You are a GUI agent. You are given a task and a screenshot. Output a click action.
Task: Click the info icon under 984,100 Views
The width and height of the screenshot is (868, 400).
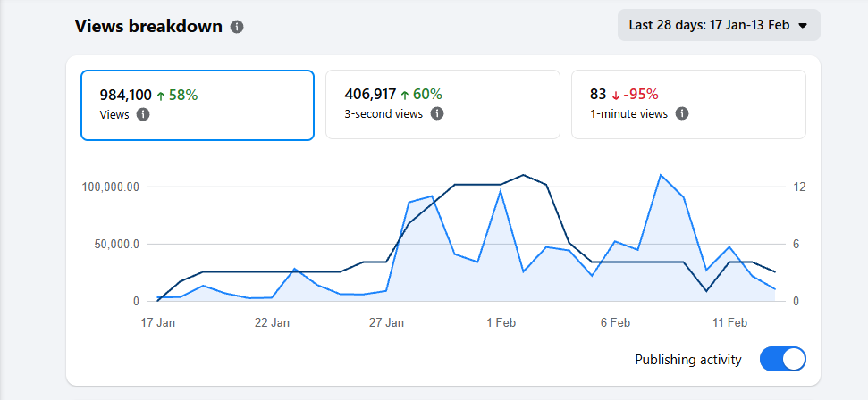tap(143, 114)
